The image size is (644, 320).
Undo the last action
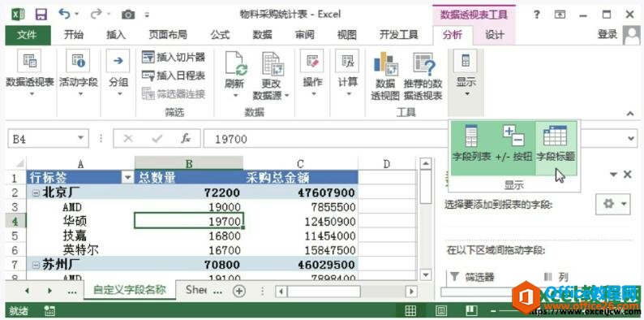64,14
